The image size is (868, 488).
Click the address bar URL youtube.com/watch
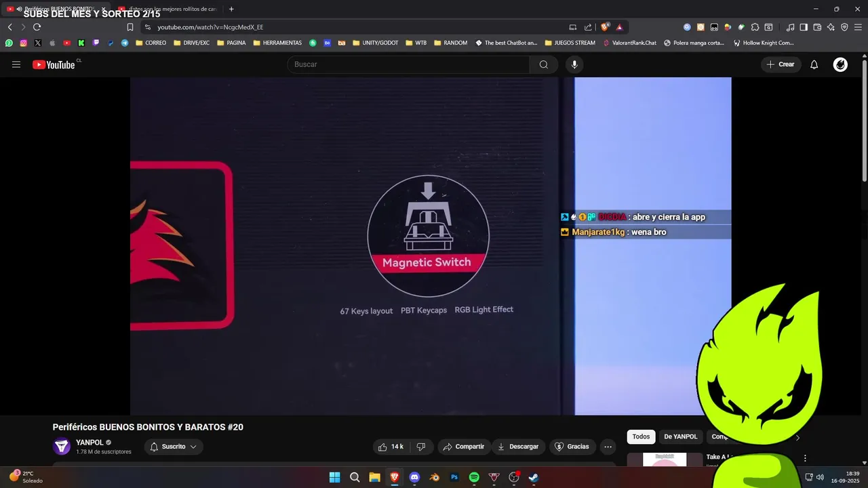(210, 27)
